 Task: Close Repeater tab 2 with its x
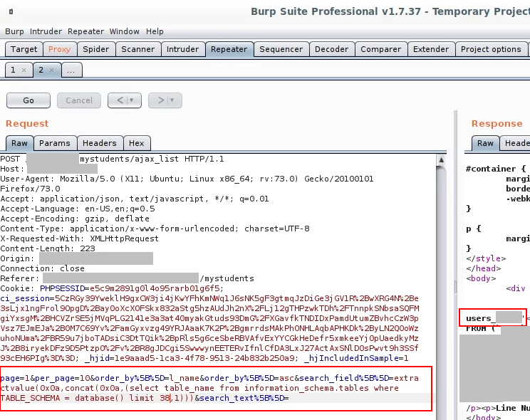tap(51, 70)
